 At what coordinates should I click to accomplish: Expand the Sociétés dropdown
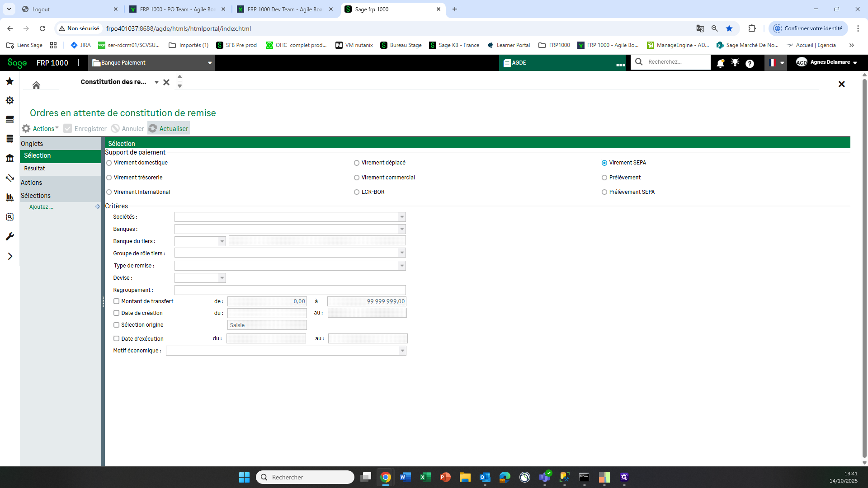[402, 217]
